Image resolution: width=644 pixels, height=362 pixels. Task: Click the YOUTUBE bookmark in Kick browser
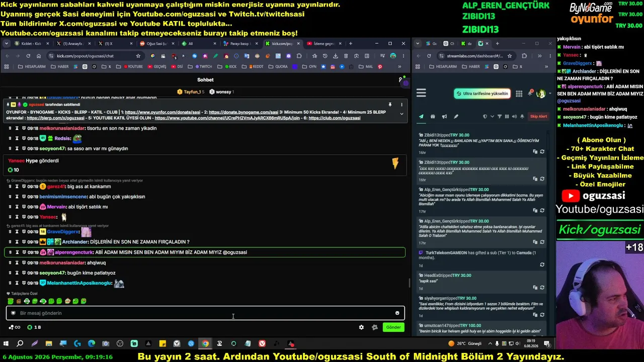[132, 67]
